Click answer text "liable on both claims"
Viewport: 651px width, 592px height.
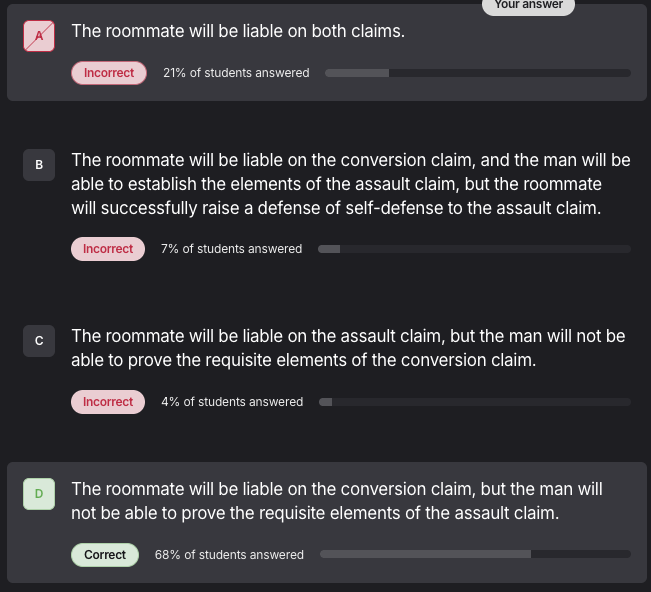pos(238,31)
